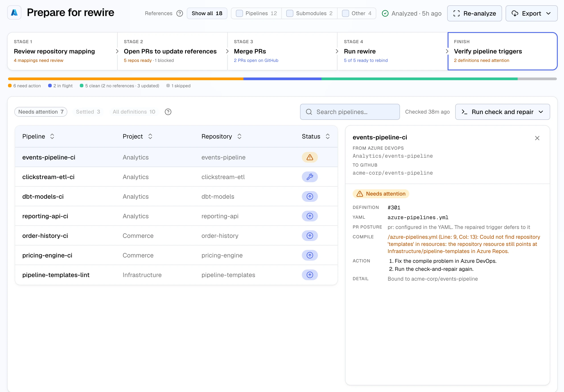The width and height of the screenshot is (564, 392).
Task: Click the Show all 18 button
Action: (207, 13)
